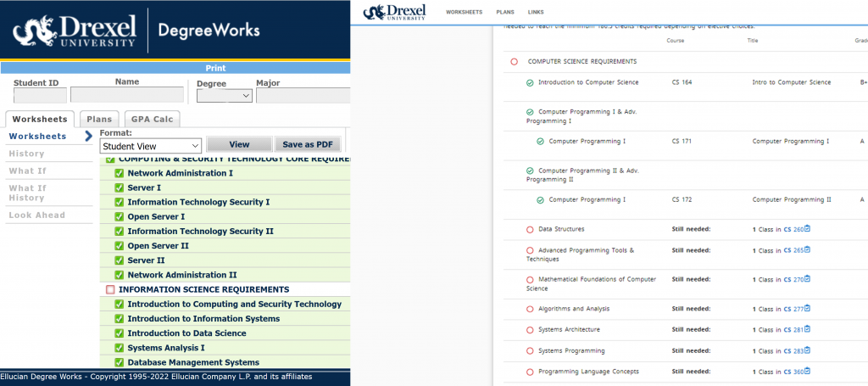Image resolution: width=868 pixels, height=386 pixels.
Task: Click the Name input field
Action: 127,95
